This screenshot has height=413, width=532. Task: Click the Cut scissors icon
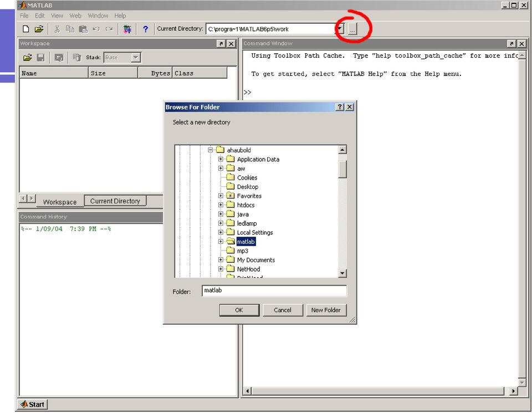pyautogui.click(x=57, y=29)
